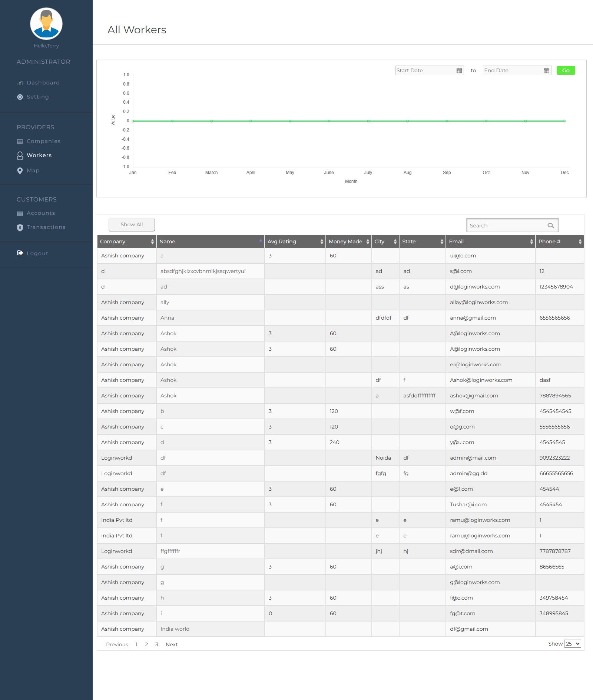This screenshot has width=593, height=700.
Task: Open the Start Date calendar icon
Action: 459,71
